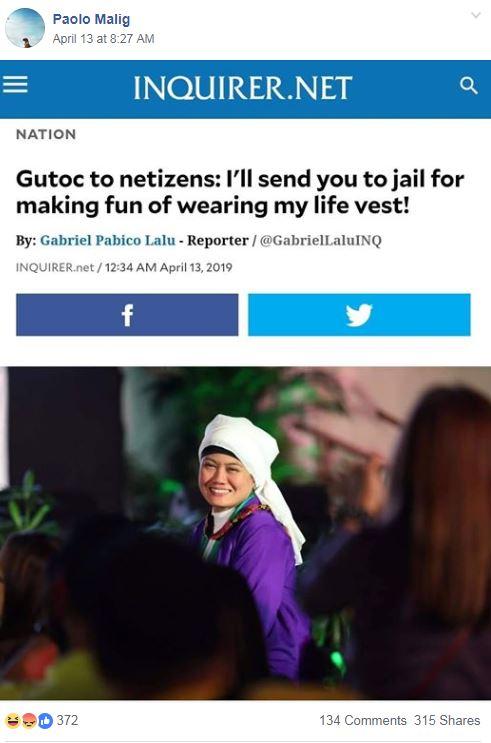Open the 134 Comments link
The image size is (491, 743).
pyautogui.click(x=363, y=720)
